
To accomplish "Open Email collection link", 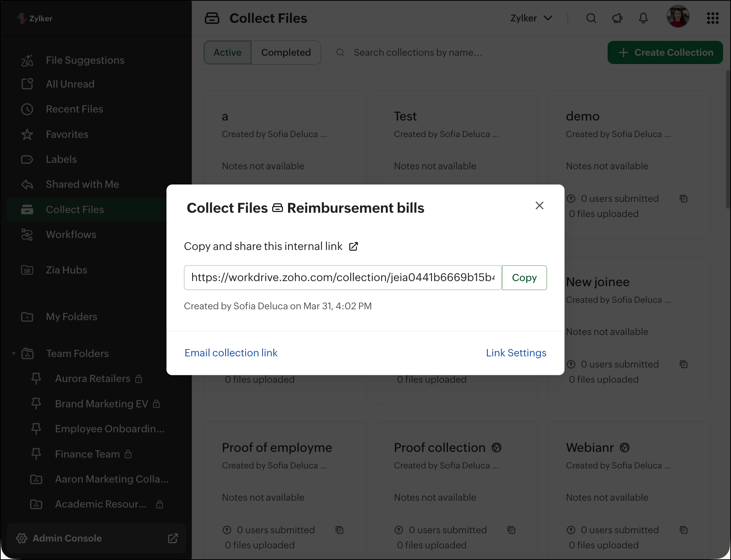I will (x=231, y=353).
